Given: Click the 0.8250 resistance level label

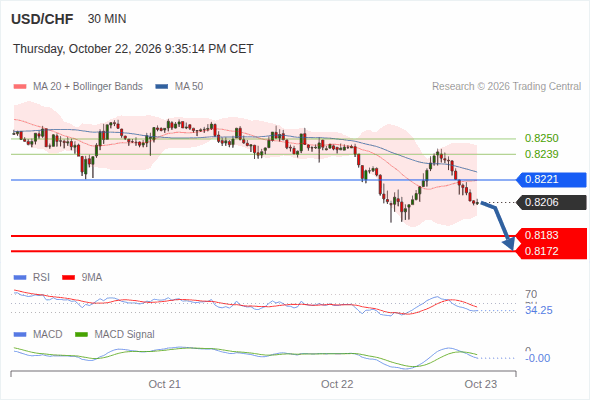Looking at the screenshot, I should coord(541,138).
